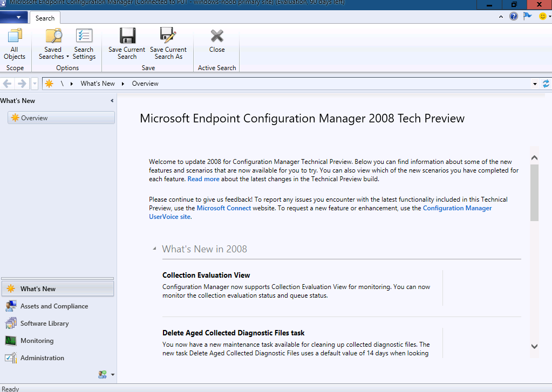The width and height of the screenshot is (552, 392).
Task: Collapse the ribbon with the up caret
Action: 501,17
